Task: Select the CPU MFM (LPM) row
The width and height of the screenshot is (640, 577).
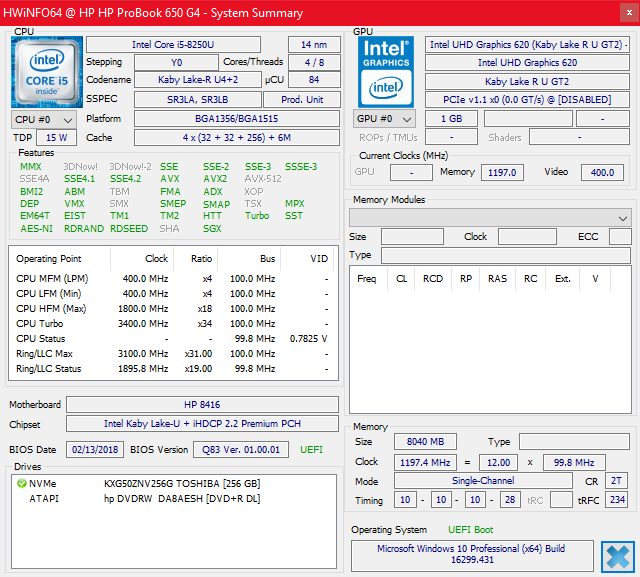Action: click(x=173, y=279)
